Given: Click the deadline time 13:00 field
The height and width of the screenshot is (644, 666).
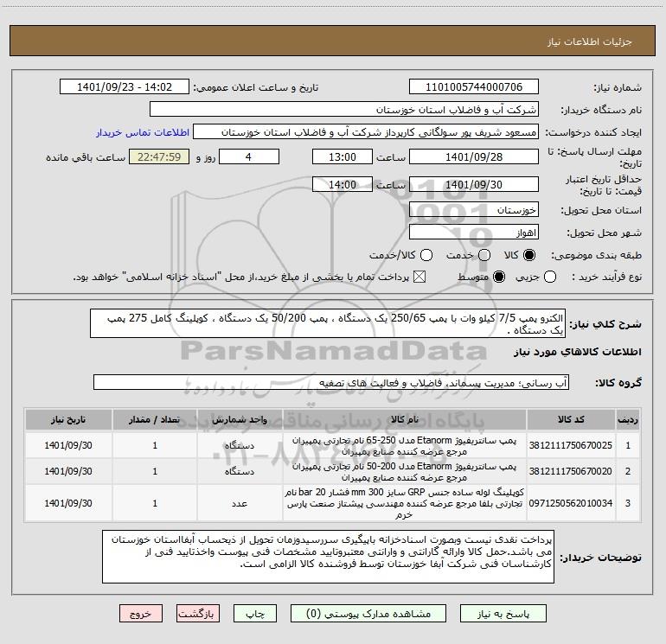Looking at the screenshot, I should pos(343,156).
